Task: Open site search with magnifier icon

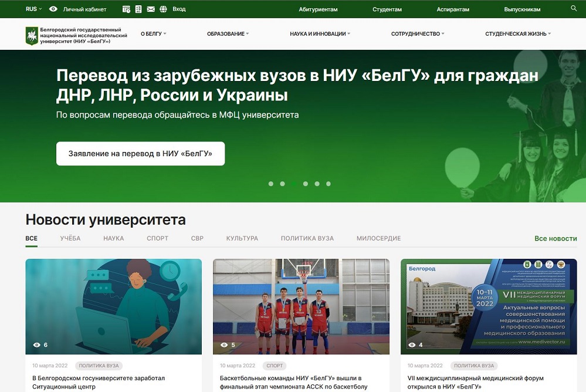Action: [x=574, y=9]
